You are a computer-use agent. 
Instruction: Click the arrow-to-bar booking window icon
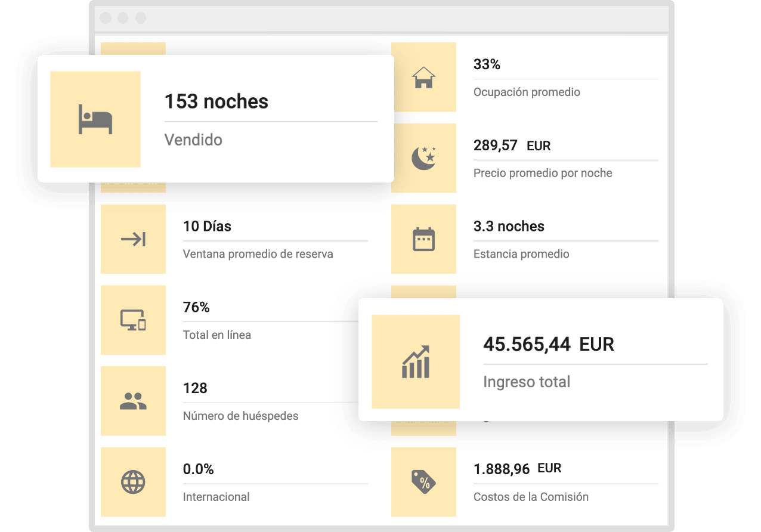(x=133, y=240)
